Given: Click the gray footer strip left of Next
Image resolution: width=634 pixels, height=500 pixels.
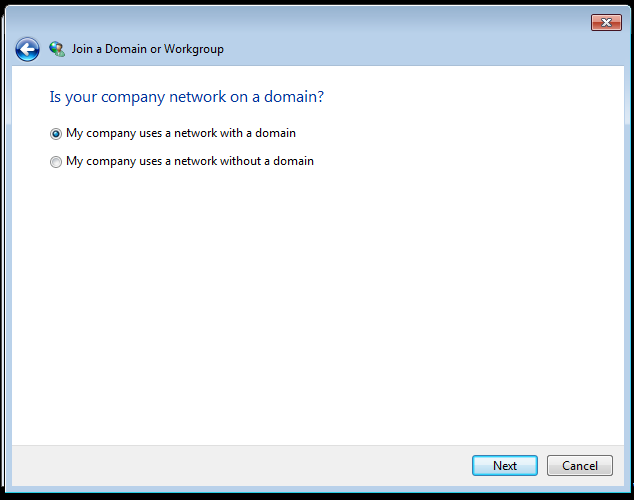Looking at the screenshot, I should [x=240, y=466].
